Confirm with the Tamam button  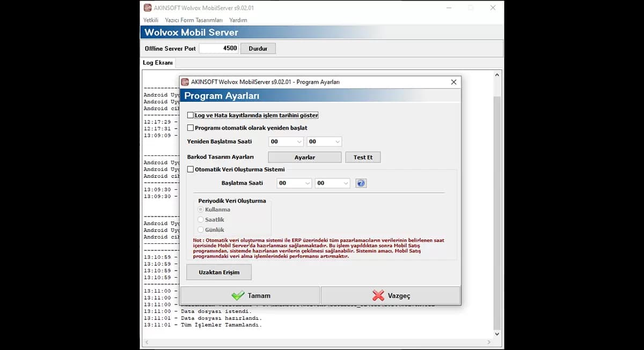(250, 295)
